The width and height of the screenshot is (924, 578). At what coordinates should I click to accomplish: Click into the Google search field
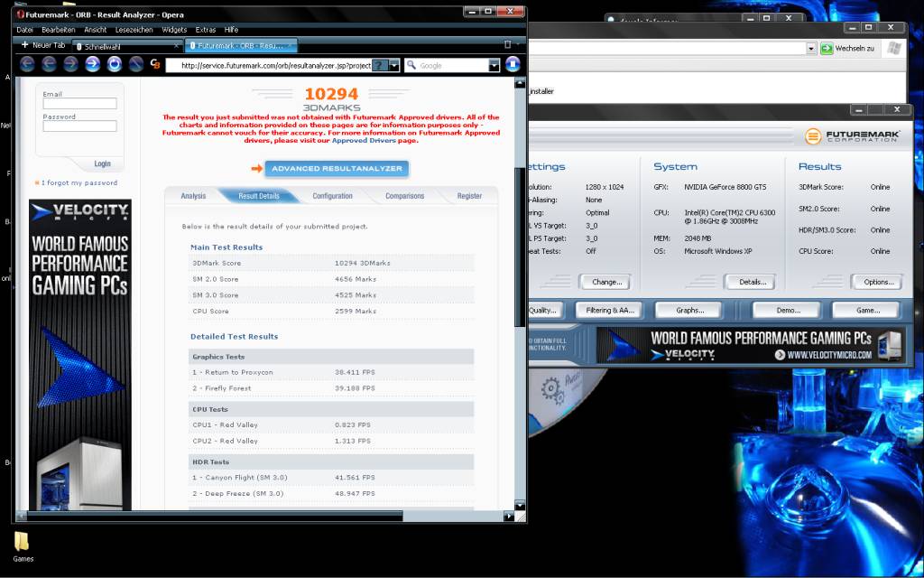(x=453, y=65)
